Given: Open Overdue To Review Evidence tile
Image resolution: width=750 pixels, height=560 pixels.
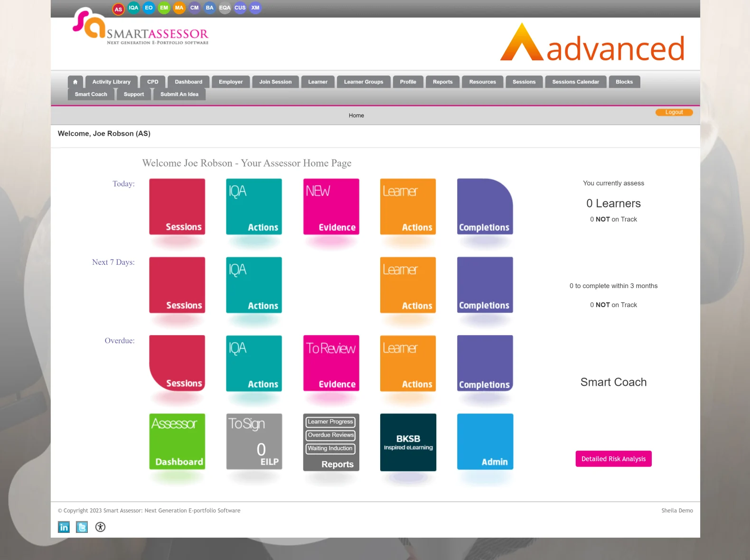Looking at the screenshot, I should point(331,363).
